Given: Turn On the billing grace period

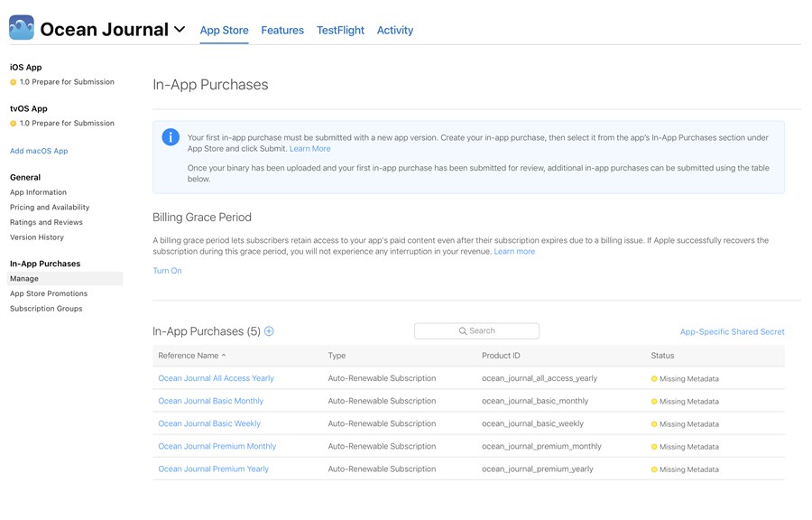Looking at the screenshot, I should [x=167, y=270].
